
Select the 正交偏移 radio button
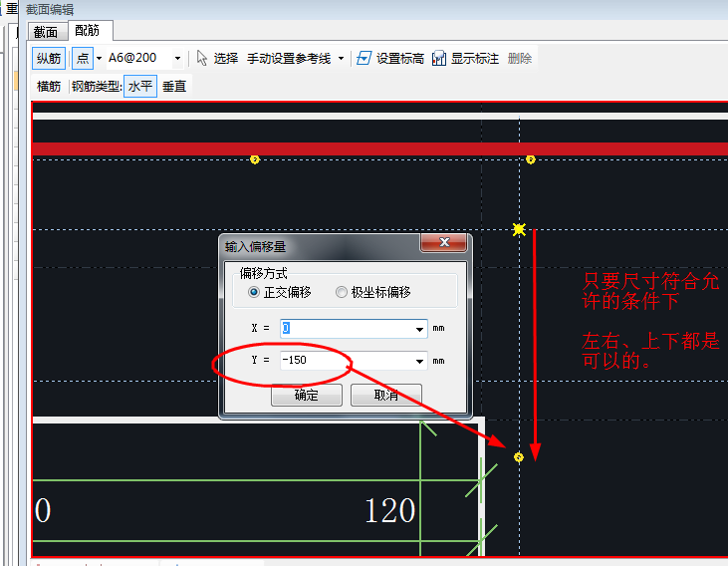254,292
